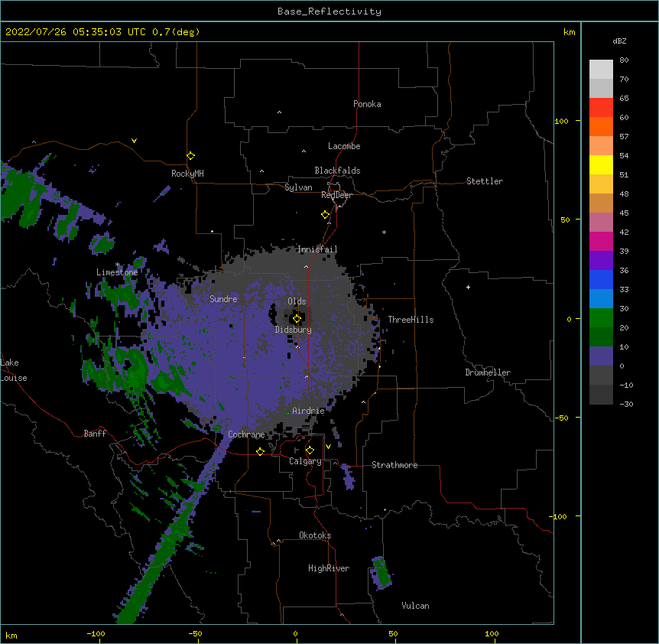
Task: Click the Ponoka city label
Action: [x=367, y=104]
